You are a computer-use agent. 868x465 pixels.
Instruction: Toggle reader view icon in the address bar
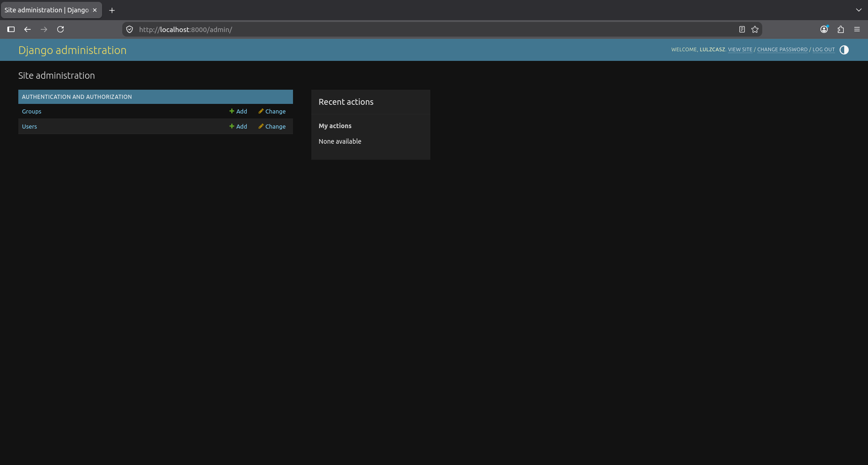pyautogui.click(x=742, y=29)
